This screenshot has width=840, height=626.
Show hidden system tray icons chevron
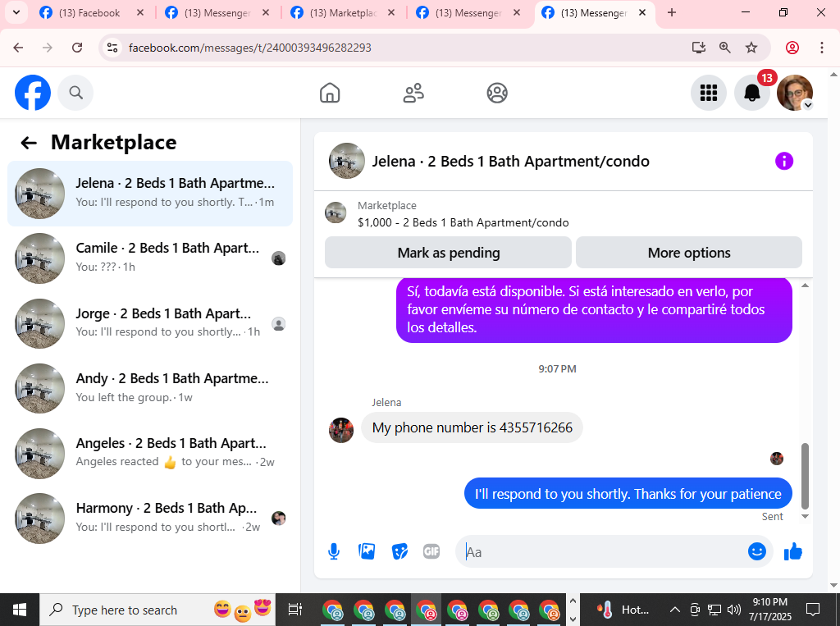pyautogui.click(x=675, y=610)
